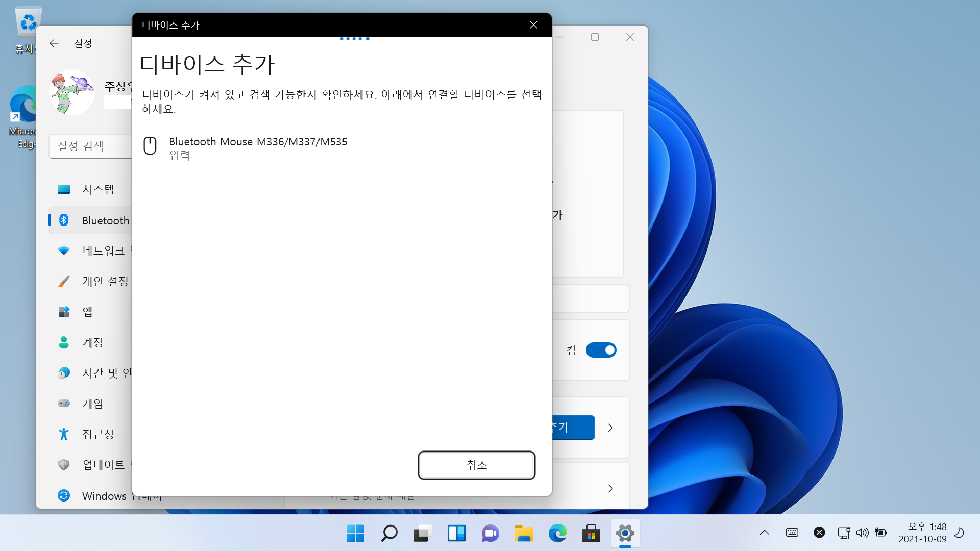The image size is (980, 551).
Task: Open the 접근성 accessibility settings
Action: (x=97, y=434)
